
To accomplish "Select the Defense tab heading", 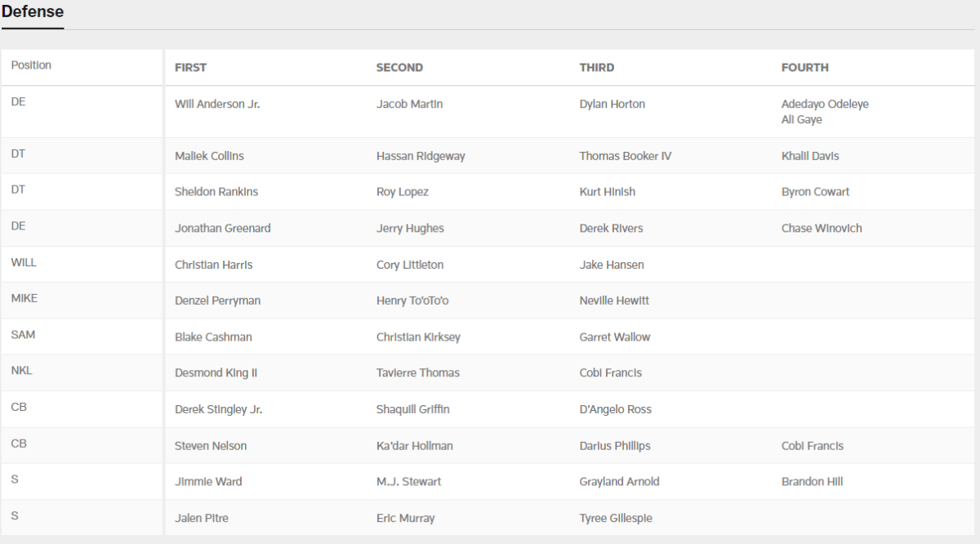I will pos(33,12).
